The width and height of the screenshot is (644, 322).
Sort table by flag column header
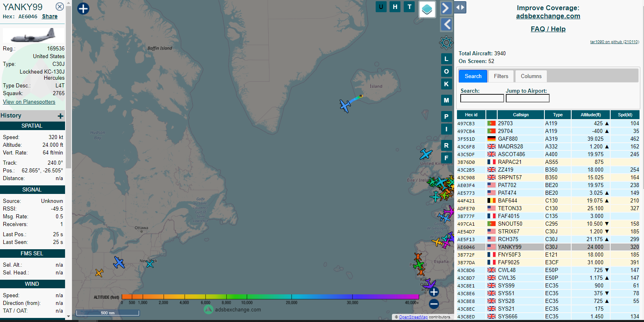tap(492, 115)
